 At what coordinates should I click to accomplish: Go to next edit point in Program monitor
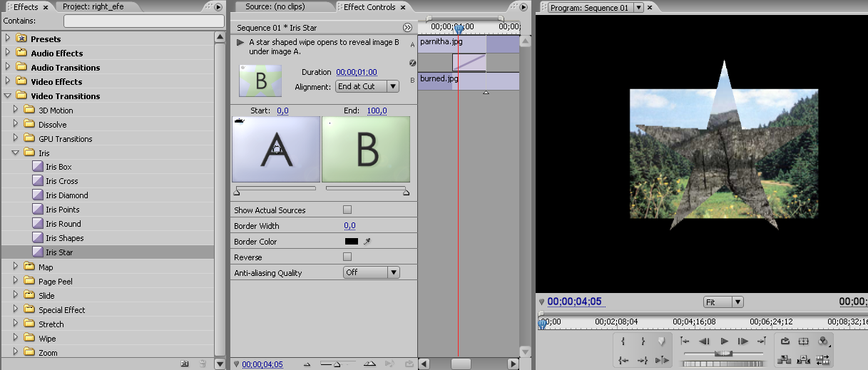coord(761,341)
